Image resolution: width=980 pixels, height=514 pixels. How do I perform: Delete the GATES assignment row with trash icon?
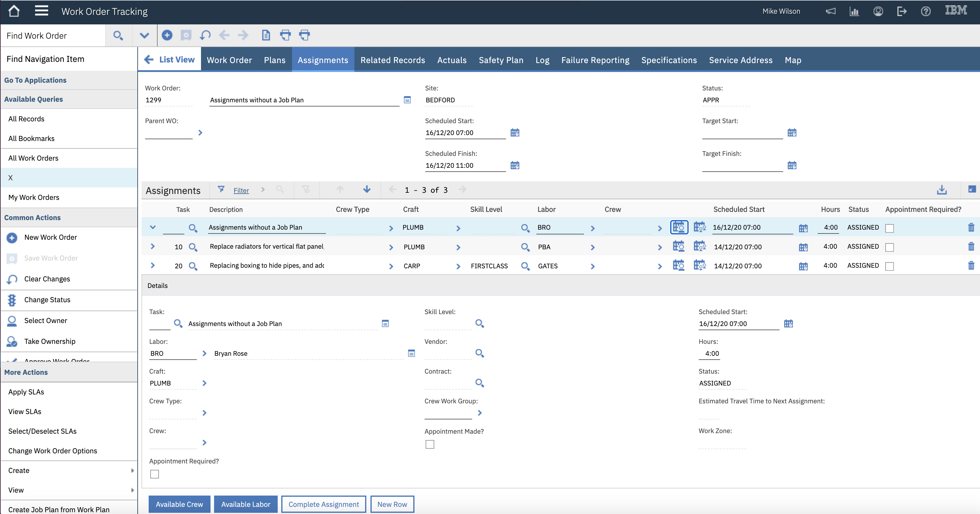(971, 266)
